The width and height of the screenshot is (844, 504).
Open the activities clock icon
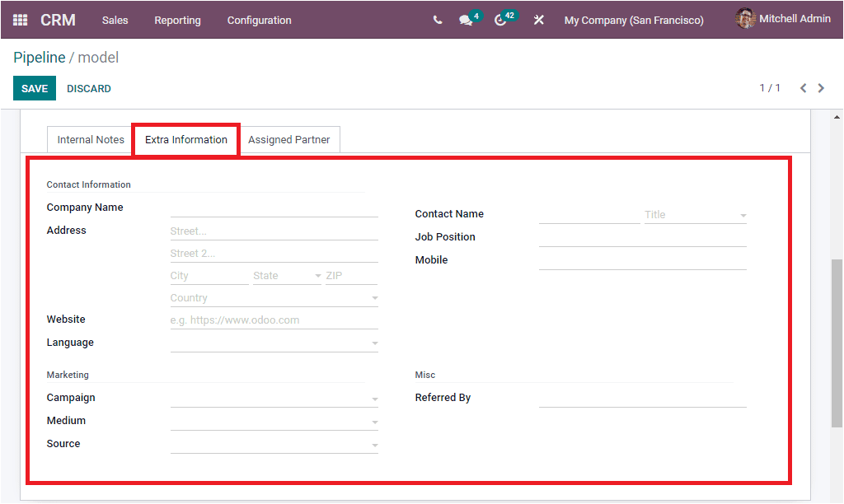point(501,19)
